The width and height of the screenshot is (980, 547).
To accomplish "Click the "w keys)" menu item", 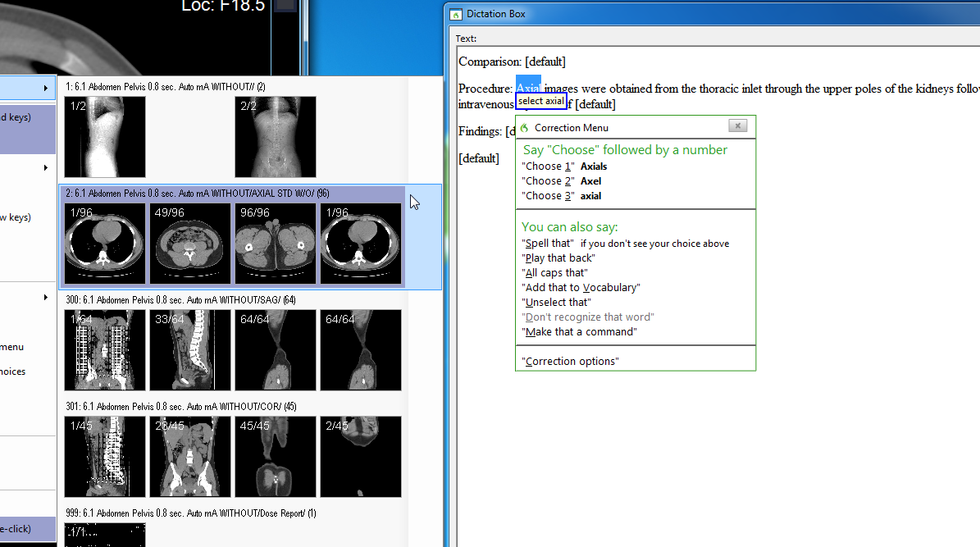I will click(16, 217).
